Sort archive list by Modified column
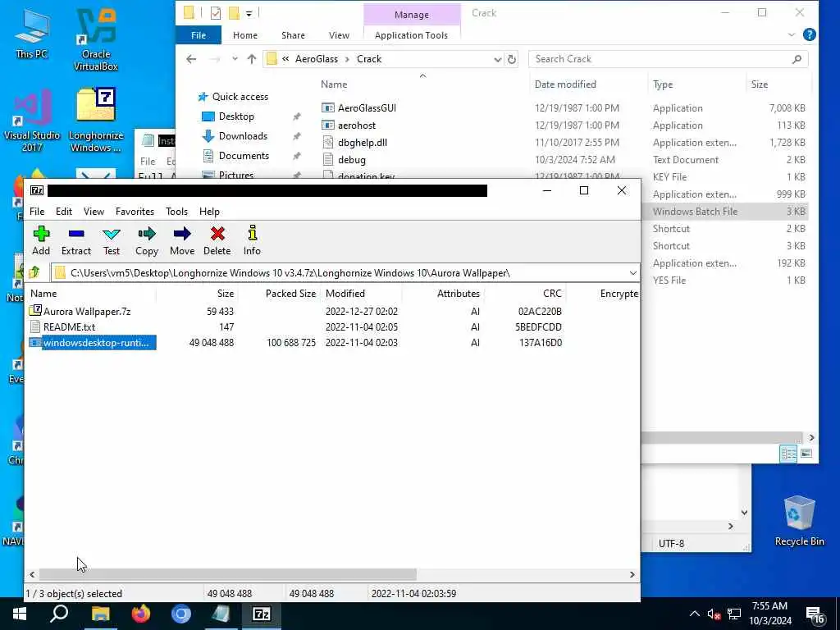The width and height of the screenshot is (840, 630). click(362, 294)
